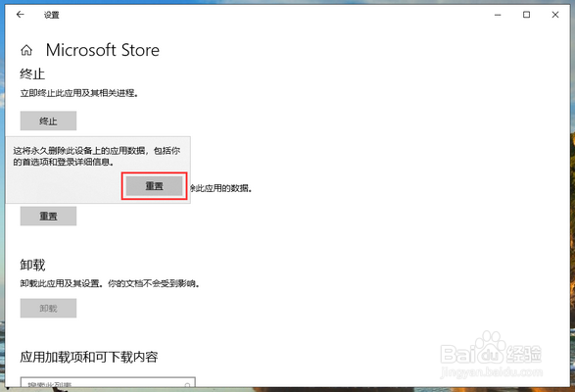The height and width of the screenshot is (392, 575).
Task: Click the 卸载 section heading
Action: (x=32, y=265)
